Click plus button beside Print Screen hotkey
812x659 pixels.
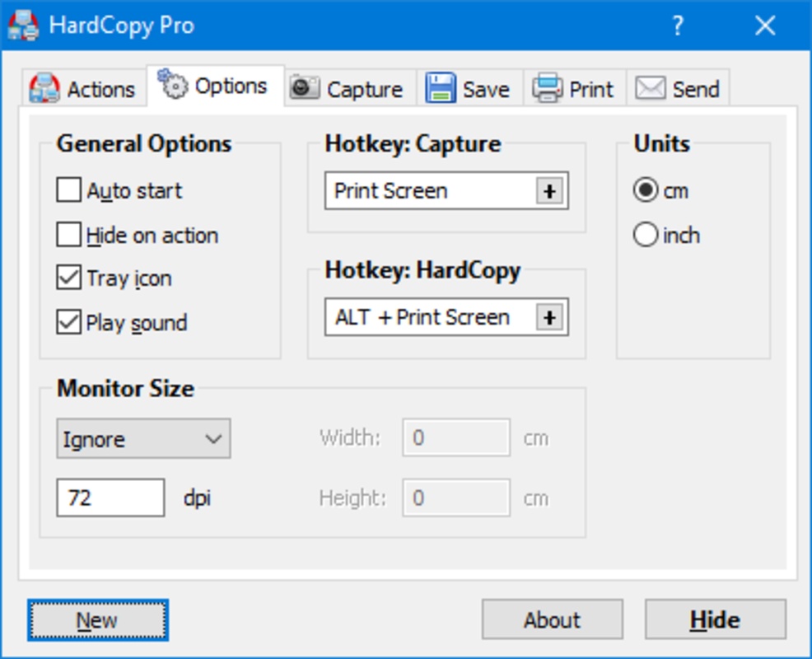pyautogui.click(x=548, y=191)
